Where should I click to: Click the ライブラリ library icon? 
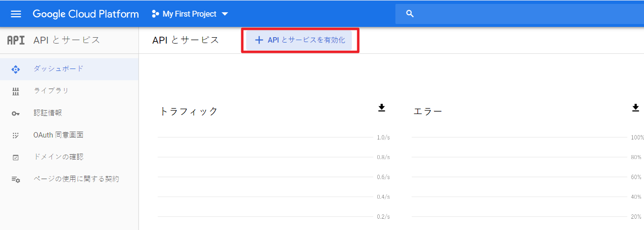tap(16, 91)
